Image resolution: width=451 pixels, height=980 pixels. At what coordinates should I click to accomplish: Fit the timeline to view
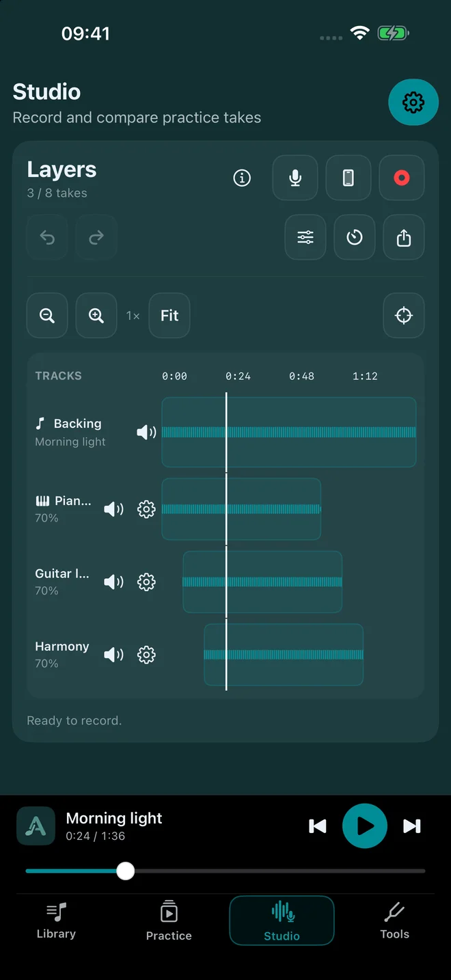[x=169, y=315]
